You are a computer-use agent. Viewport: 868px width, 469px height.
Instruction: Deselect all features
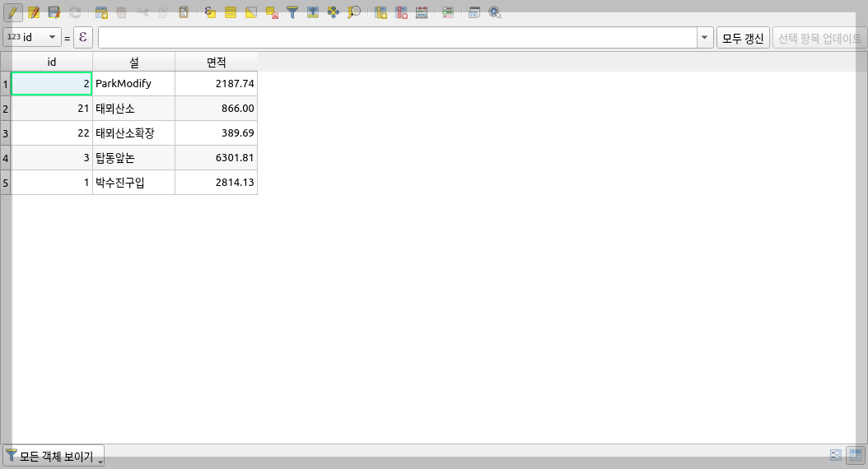click(x=271, y=12)
